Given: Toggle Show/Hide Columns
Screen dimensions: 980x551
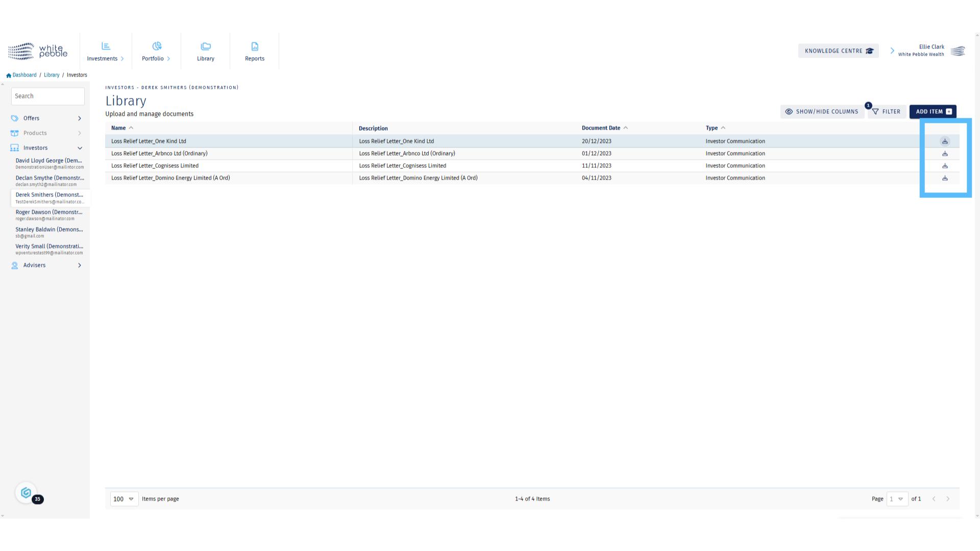Looking at the screenshot, I should click(822, 112).
